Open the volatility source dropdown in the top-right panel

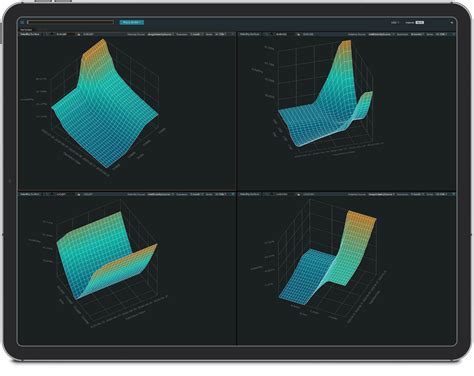pos(381,34)
